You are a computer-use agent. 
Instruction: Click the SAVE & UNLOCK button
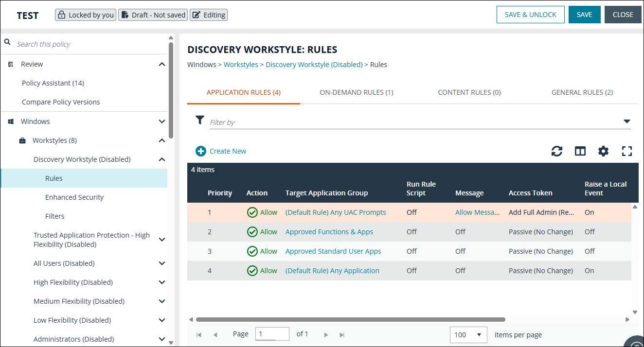(x=530, y=15)
